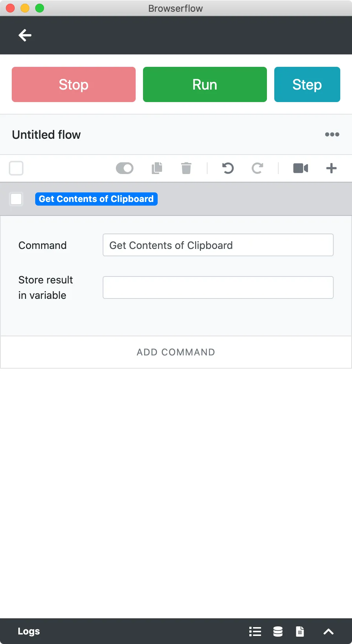Click the Run button
The width and height of the screenshot is (352, 644).
[x=205, y=84]
